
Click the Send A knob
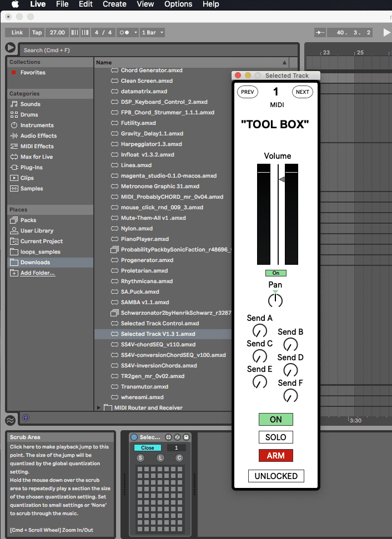click(260, 331)
